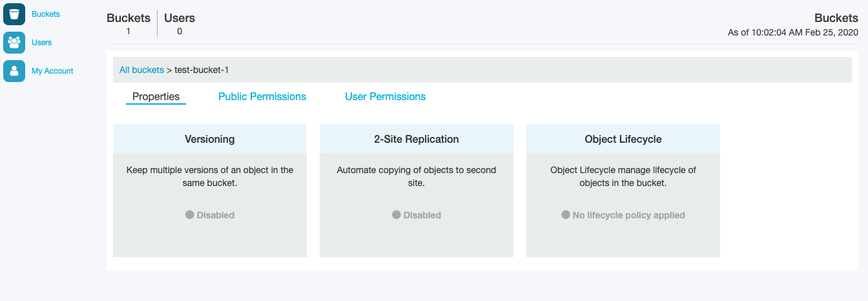868x301 pixels.
Task: Open the Buckets text link in sidebar
Action: [x=45, y=14]
